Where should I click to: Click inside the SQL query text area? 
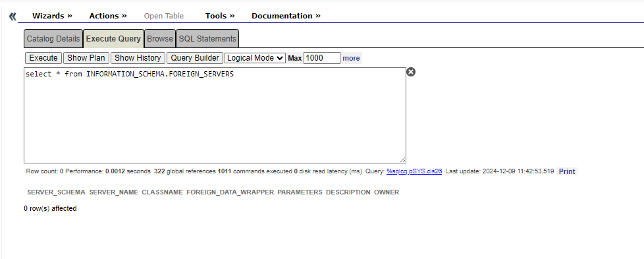tap(215, 115)
